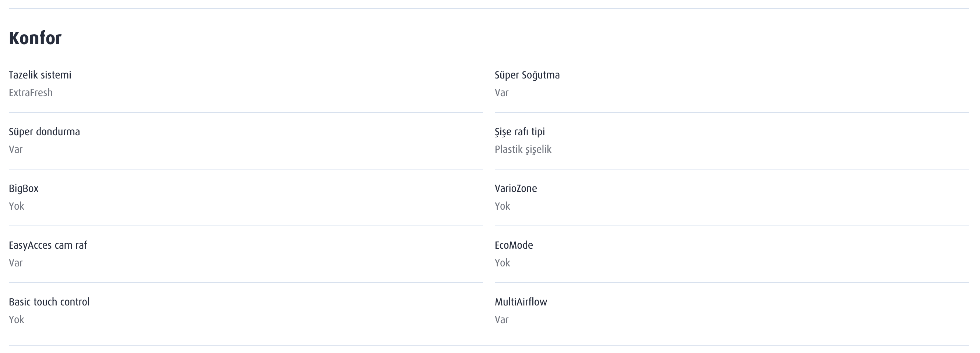Image resolution: width=980 pixels, height=353 pixels.
Task: Click the Var value under MultiAirflow
Action: [x=501, y=319]
